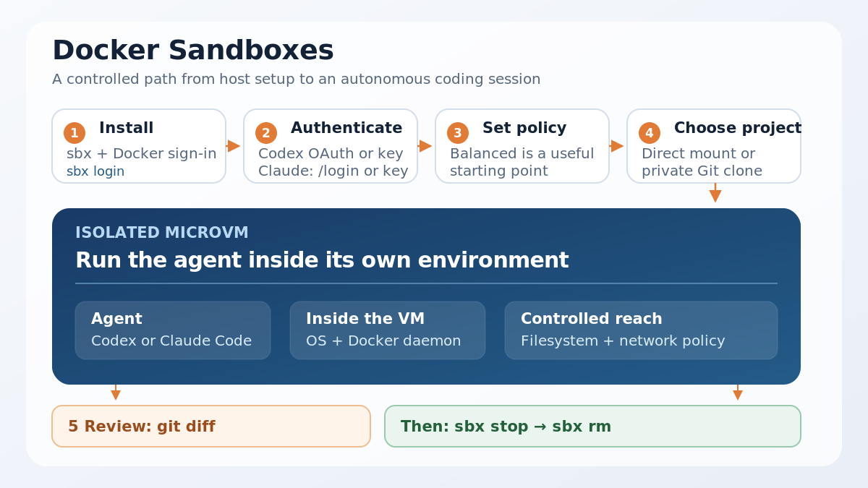Click the Authenticate step card
Image resolution: width=868 pixels, height=488 pixels.
(331, 146)
